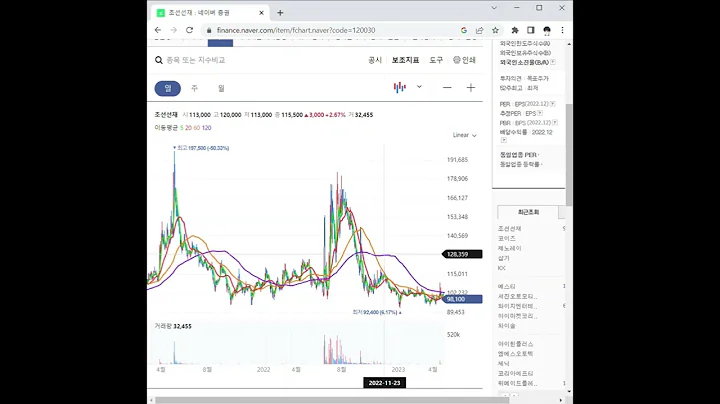Click the arrow box next to 추정PER EPS
720x404 pixels.
(540, 113)
